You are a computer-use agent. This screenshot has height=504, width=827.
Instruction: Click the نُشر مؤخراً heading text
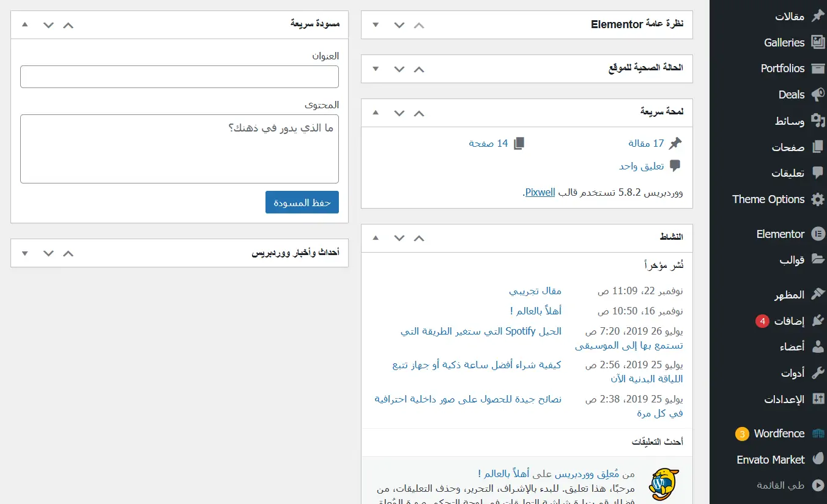point(664,265)
